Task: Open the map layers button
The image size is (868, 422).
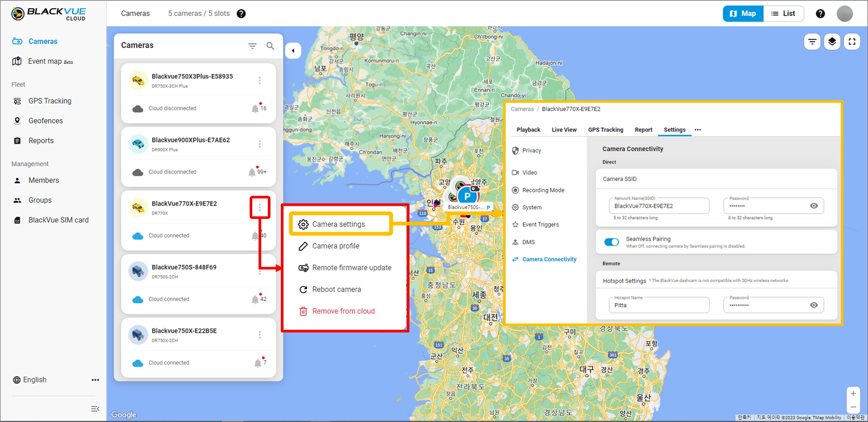Action: [832, 42]
